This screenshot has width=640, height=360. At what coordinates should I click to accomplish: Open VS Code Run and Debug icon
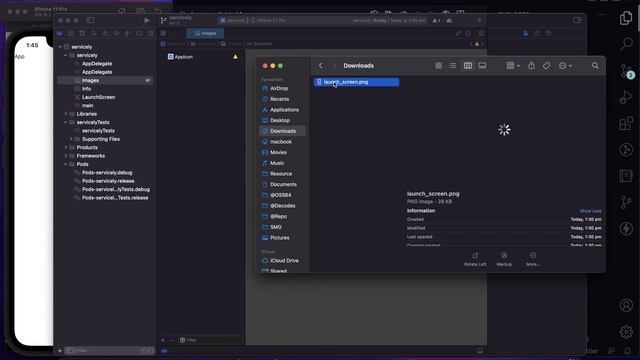coord(626,97)
